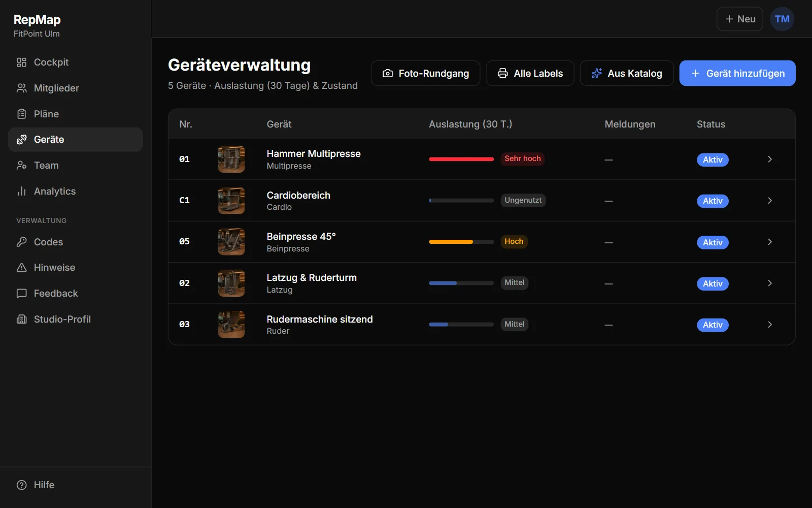Click the Geräte dumbbell icon
This screenshot has height=508, width=812.
(21, 140)
